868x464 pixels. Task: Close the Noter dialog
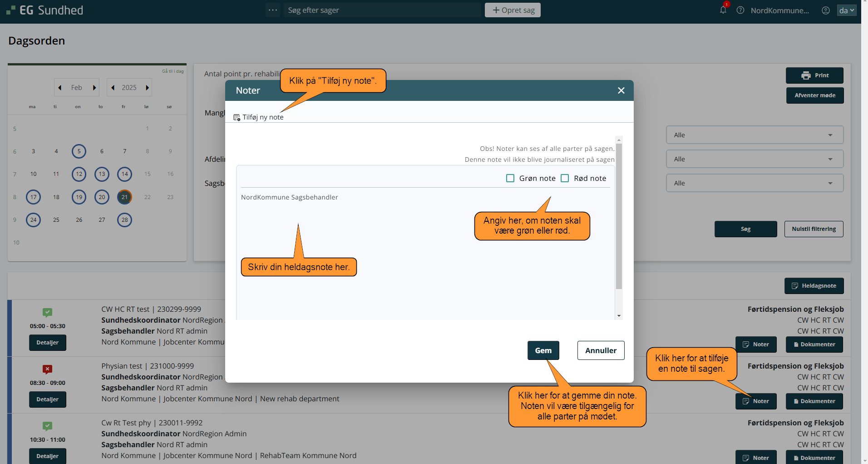tap(621, 90)
